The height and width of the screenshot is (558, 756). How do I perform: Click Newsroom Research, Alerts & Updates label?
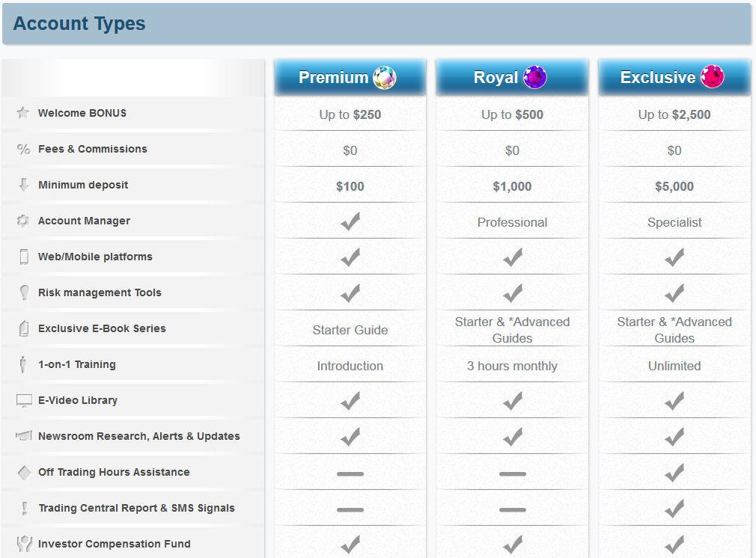coord(139,436)
